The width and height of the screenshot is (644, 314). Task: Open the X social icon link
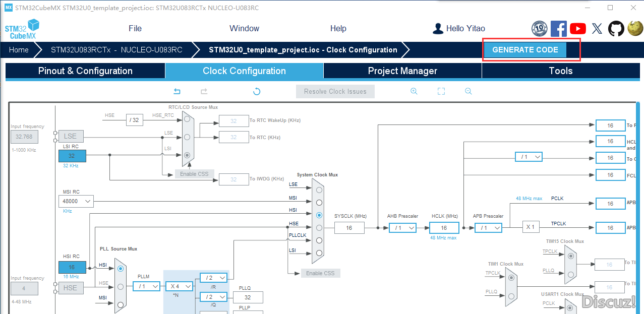(597, 29)
